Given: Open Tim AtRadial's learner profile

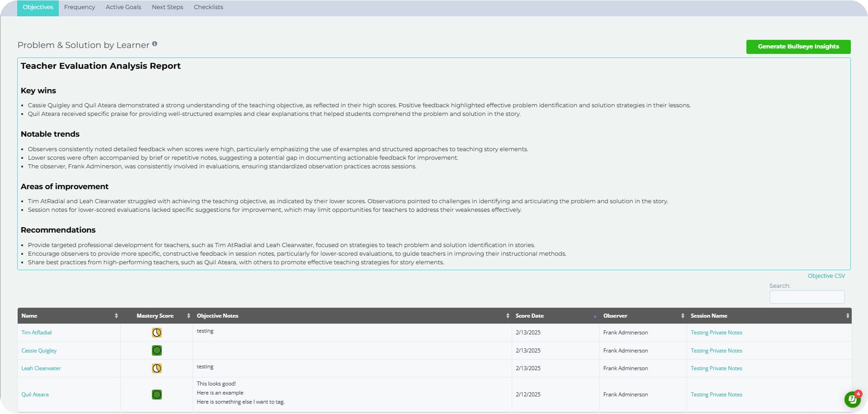Looking at the screenshot, I should [37, 333].
